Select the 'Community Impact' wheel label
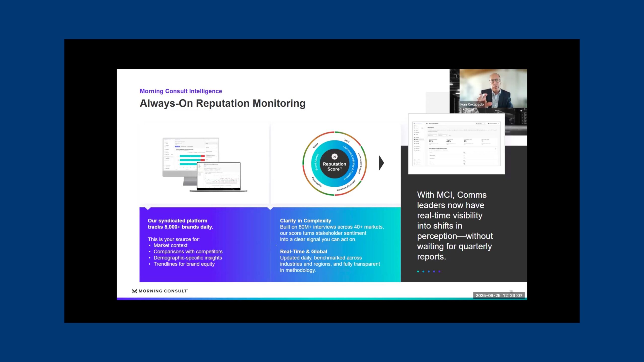644x362 pixels. (360, 163)
